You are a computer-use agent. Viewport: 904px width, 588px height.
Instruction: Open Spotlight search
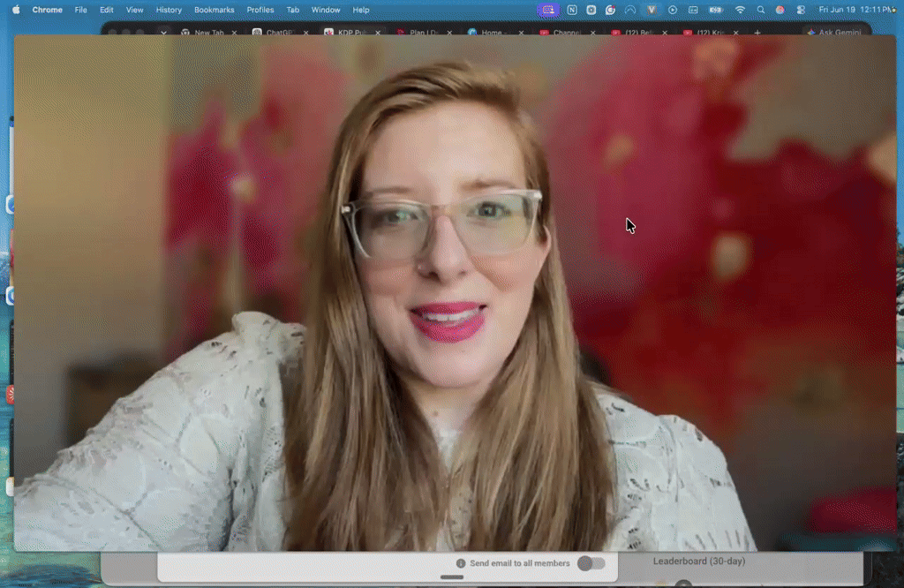tap(760, 10)
